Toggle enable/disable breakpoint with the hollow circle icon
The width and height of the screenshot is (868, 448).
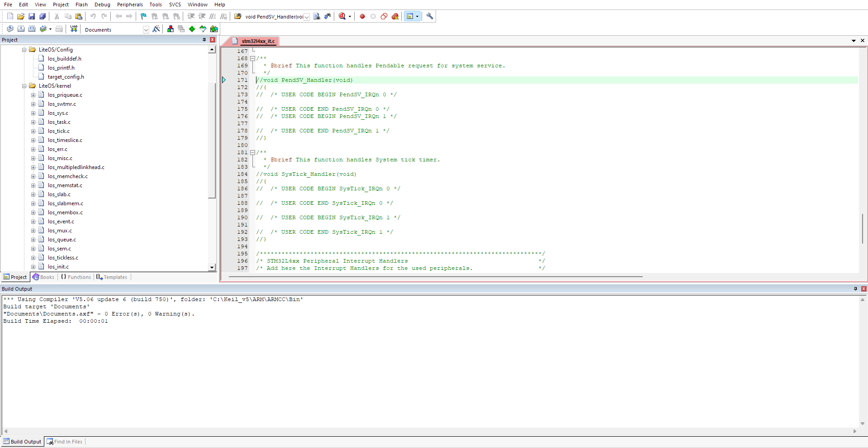click(x=373, y=16)
